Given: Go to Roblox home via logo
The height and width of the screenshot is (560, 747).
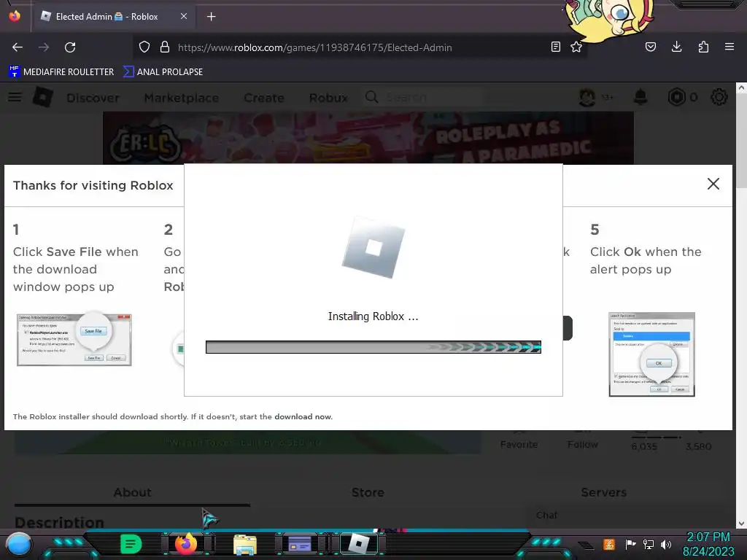Looking at the screenshot, I should [43, 97].
